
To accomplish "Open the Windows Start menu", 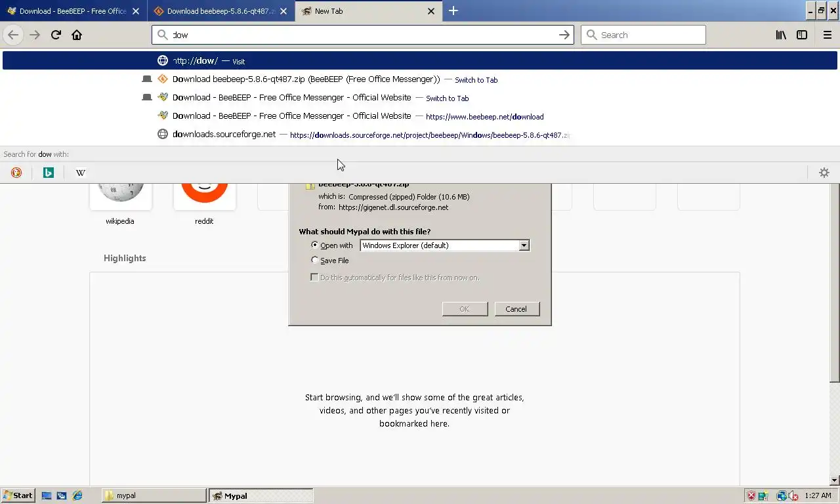I will [x=18, y=495].
